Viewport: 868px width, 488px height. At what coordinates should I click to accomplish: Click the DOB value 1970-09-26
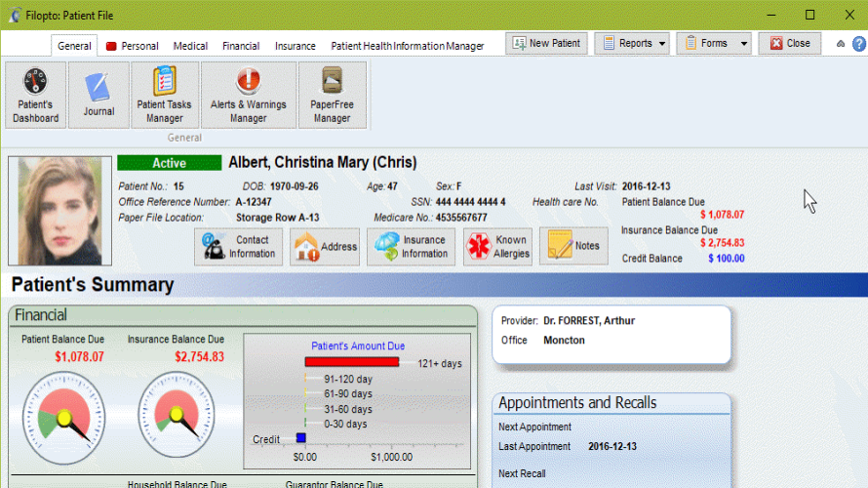[x=294, y=186]
